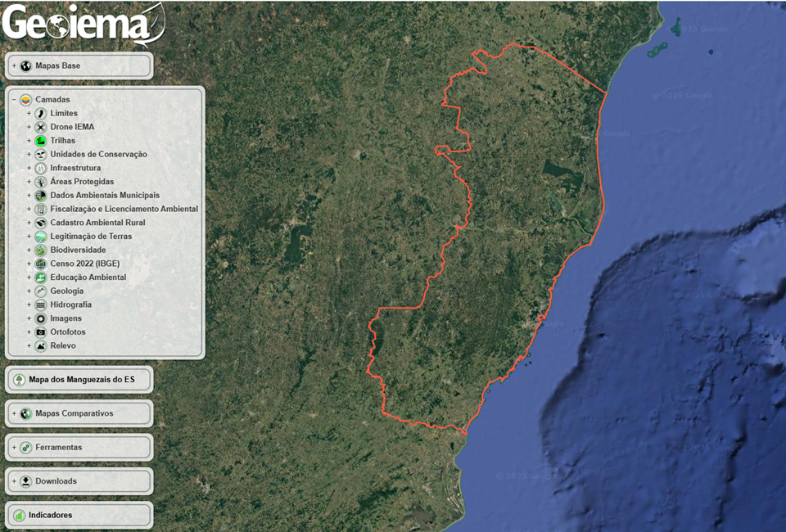Expand the Ferramentas panel
The image size is (786, 532).
[x=14, y=448]
